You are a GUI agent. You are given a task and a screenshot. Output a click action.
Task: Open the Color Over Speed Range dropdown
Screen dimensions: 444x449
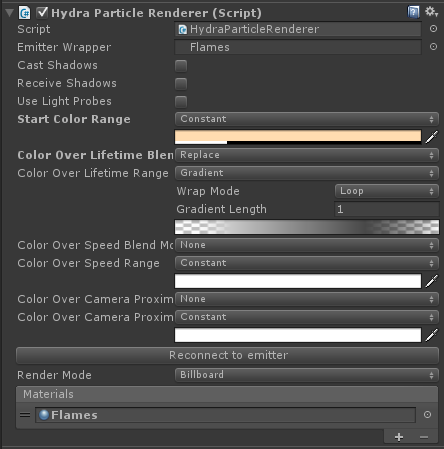click(307, 263)
